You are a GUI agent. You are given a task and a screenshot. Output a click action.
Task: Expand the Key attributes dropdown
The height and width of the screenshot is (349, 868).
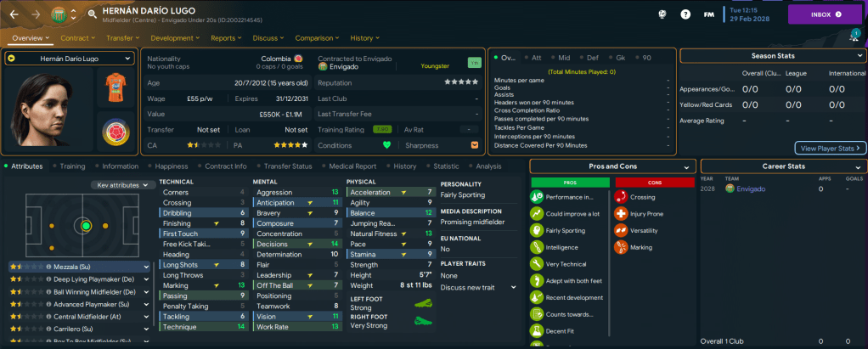coord(123,184)
